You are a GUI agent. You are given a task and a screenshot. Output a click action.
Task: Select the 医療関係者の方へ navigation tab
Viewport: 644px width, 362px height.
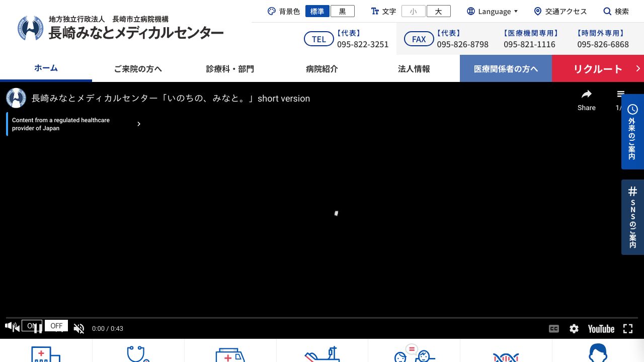pyautogui.click(x=506, y=68)
